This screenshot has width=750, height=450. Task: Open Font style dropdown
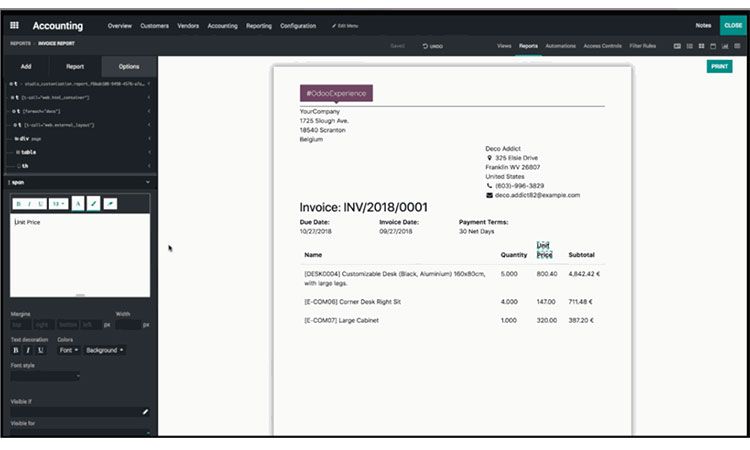click(45, 376)
